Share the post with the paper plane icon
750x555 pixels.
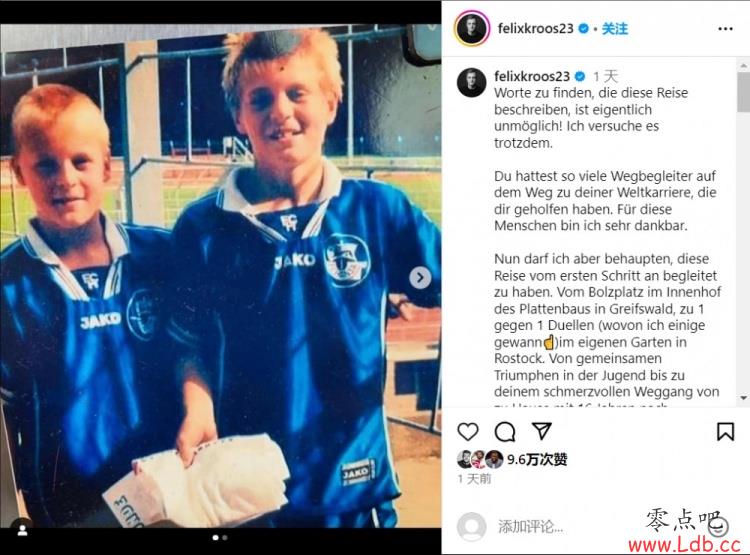pyautogui.click(x=542, y=431)
